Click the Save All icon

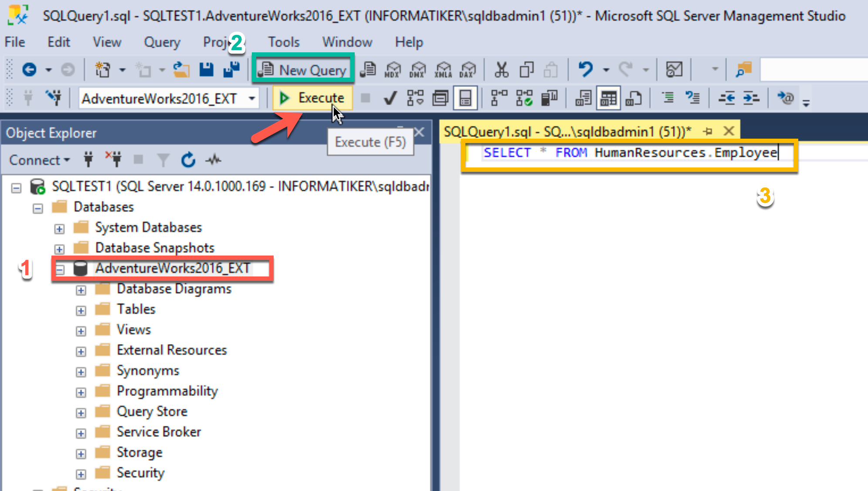[x=231, y=70]
